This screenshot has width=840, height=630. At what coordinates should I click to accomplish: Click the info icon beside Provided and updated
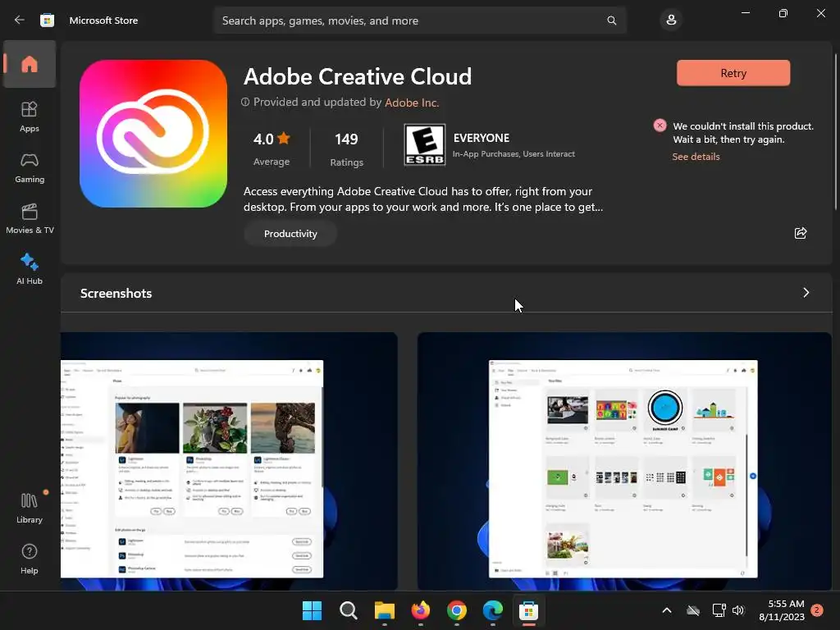point(245,102)
